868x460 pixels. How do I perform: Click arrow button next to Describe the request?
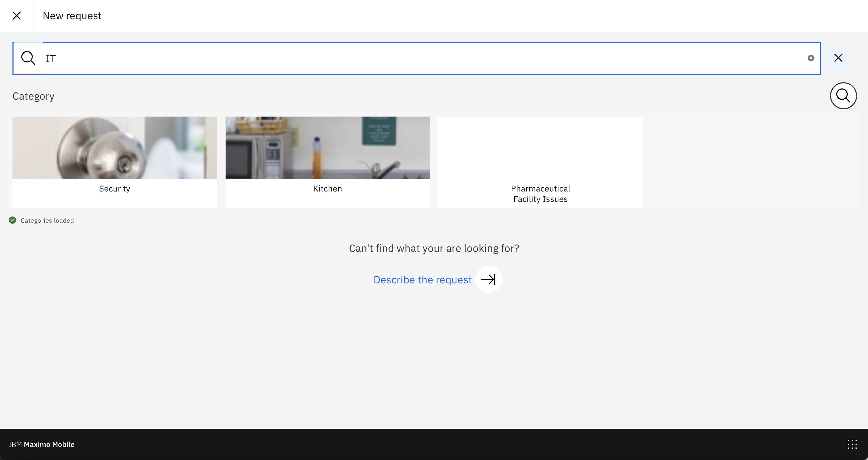coord(488,280)
